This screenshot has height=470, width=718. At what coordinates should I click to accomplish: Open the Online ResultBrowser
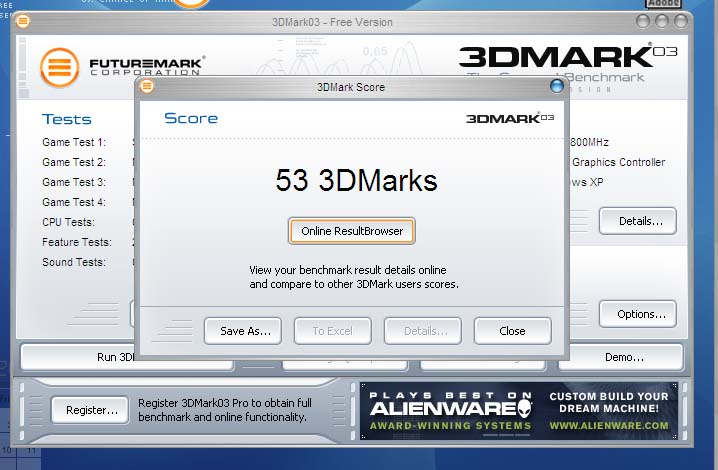pos(352,231)
